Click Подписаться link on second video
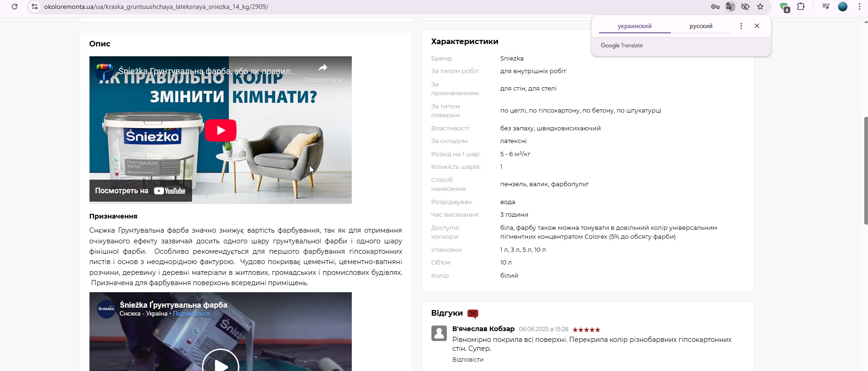The height and width of the screenshot is (371, 868). click(x=191, y=314)
